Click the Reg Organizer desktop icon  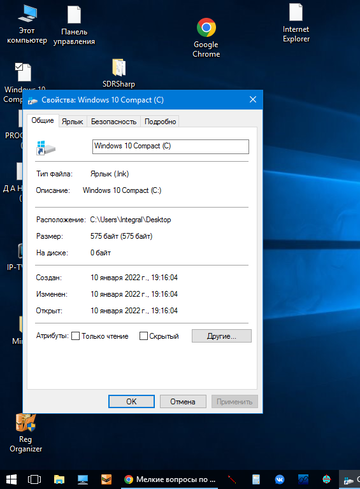pyautogui.click(x=26, y=433)
